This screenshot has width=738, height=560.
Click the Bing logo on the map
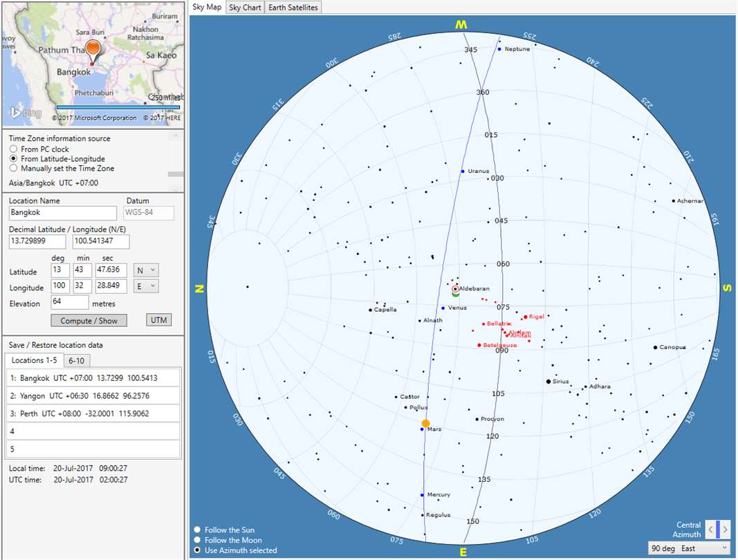[26, 113]
